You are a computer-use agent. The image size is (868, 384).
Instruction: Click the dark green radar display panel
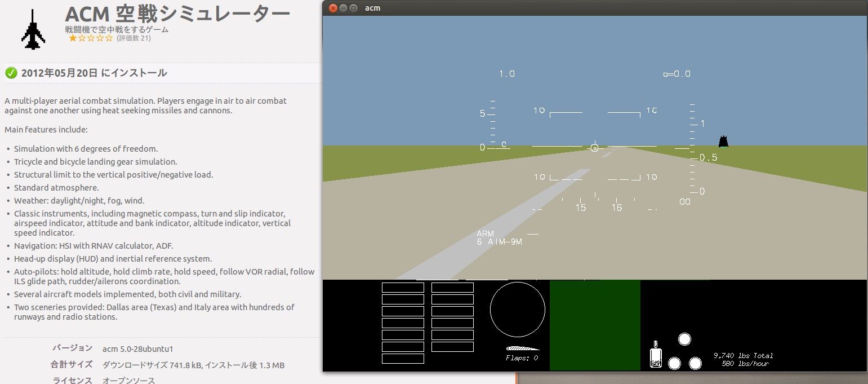pos(595,325)
